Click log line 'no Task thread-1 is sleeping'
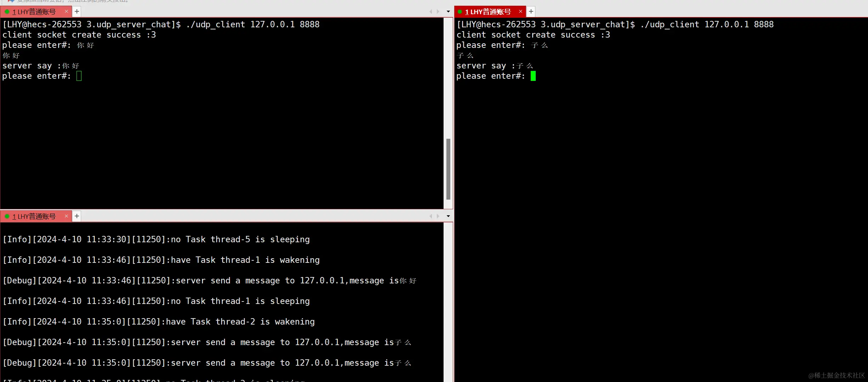 coord(156,301)
